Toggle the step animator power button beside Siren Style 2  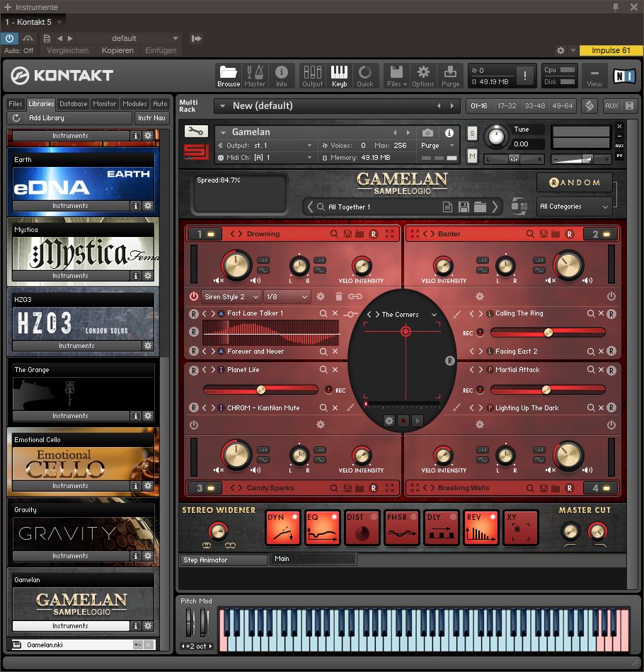pyautogui.click(x=194, y=296)
